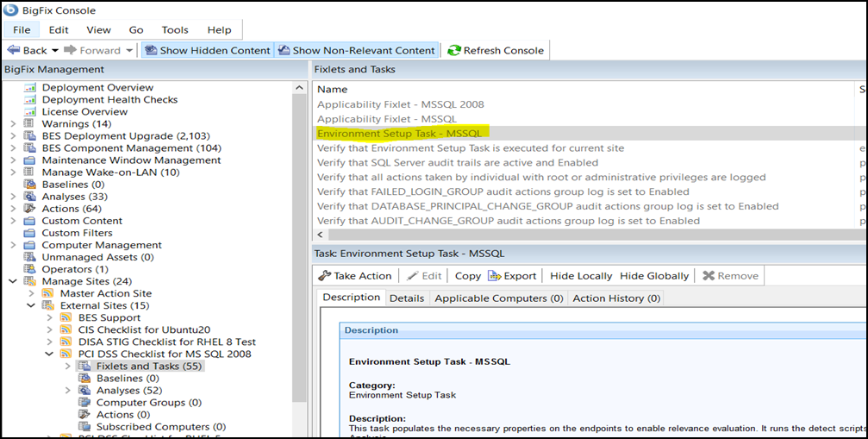Image resolution: width=868 pixels, height=439 pixels.
Task: Click Copy in the task toolbar
Action: point(468,276)
